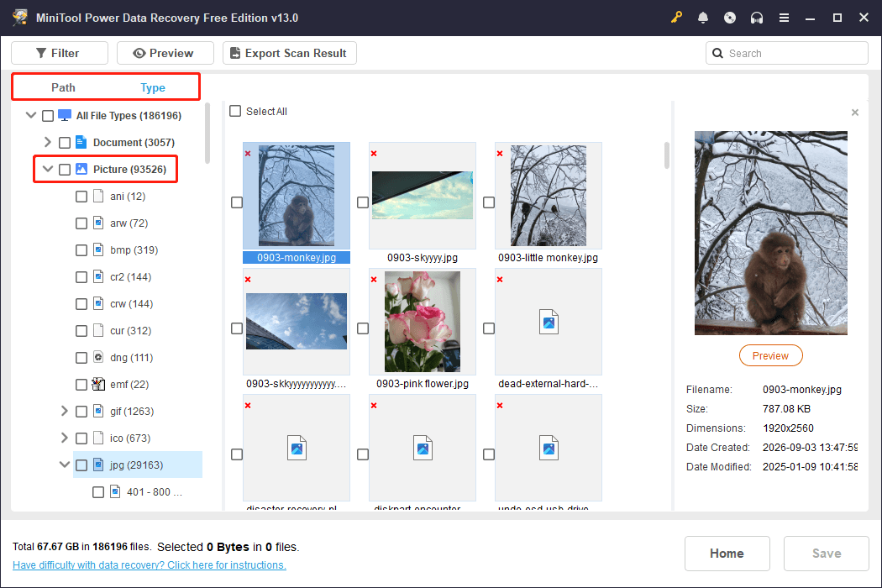
Task: Click the Preview toolbar button
Action: (165, 53)
